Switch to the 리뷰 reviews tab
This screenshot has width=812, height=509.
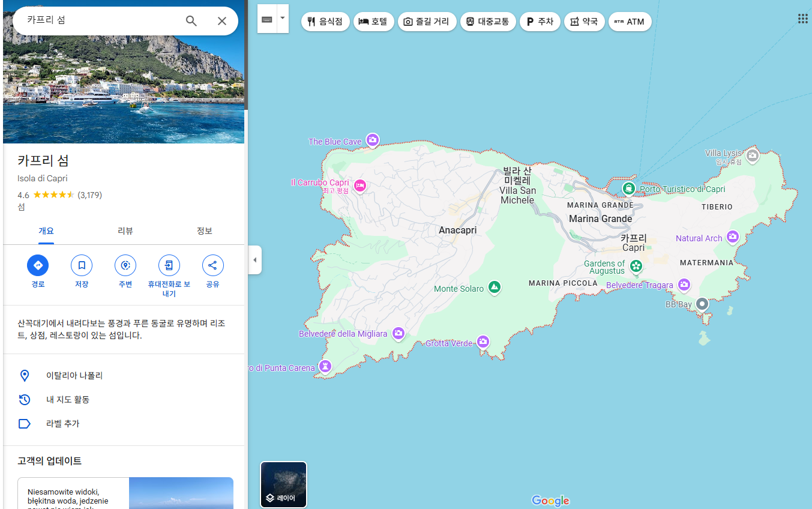click(x=125, y=231)
